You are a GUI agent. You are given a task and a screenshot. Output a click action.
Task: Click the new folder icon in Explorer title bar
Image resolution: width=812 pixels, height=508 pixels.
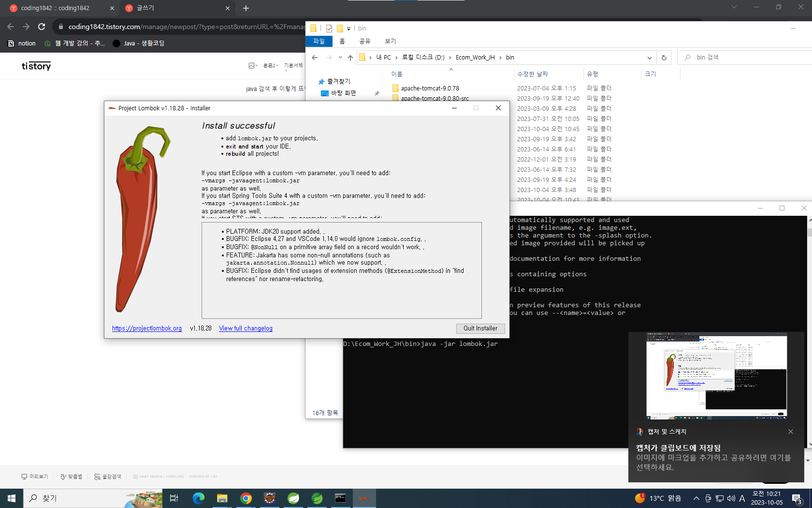coord(340,29)
